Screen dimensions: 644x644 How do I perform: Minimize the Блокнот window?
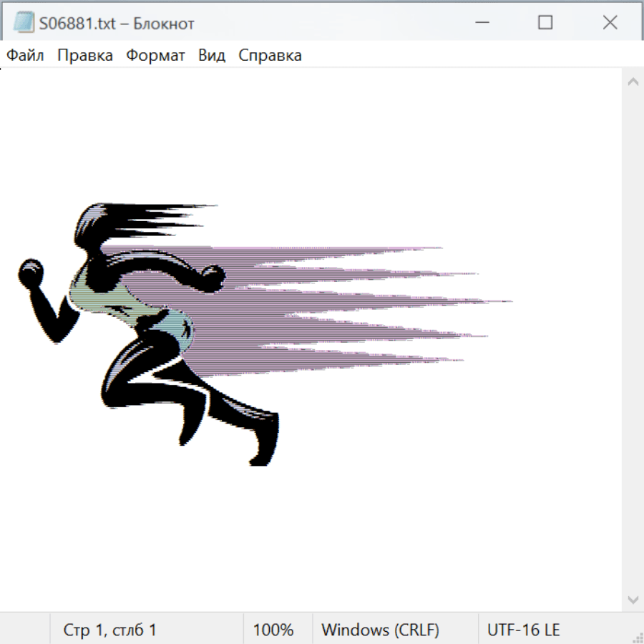(x=482, y=23)
